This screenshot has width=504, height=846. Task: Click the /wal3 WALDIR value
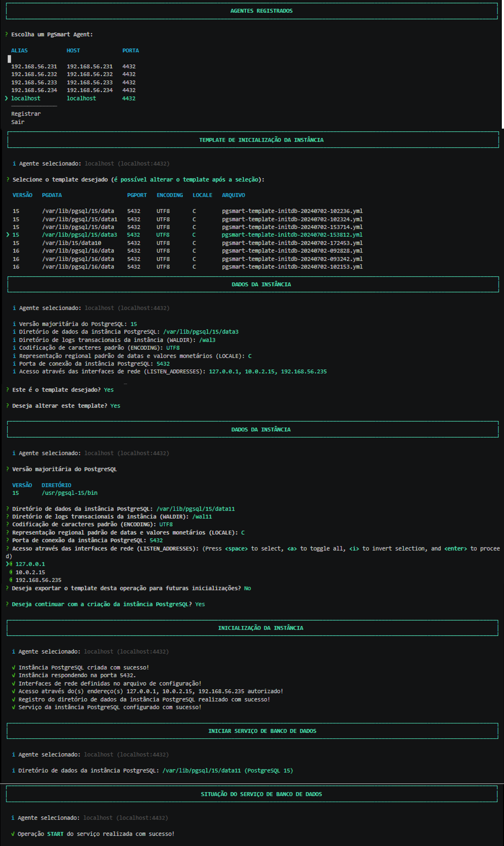[x=207, y=340]
